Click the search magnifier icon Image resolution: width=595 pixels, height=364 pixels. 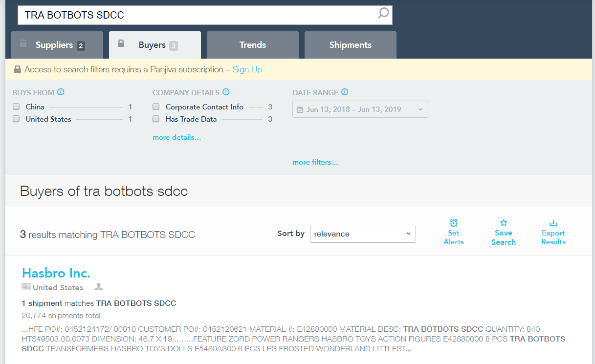coord(384,13)
